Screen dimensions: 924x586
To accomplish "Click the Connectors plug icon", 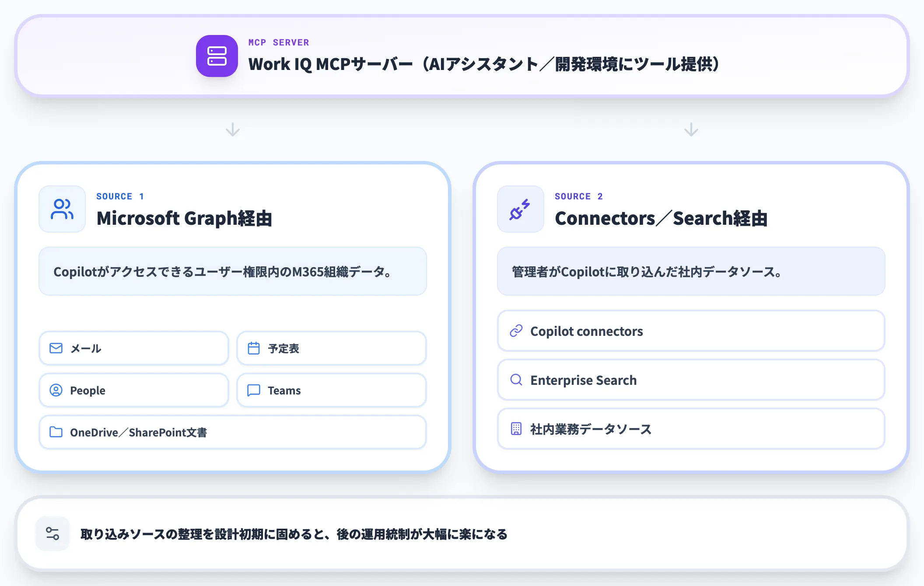I will pyautogui.click(x=520, y=209).
